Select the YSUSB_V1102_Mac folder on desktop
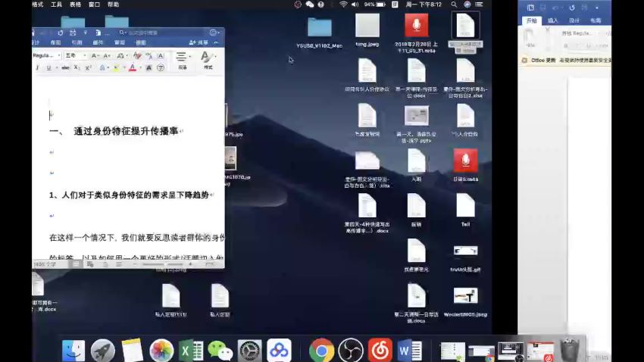This screenshot has height=362, width=644. tap(320, 33)
